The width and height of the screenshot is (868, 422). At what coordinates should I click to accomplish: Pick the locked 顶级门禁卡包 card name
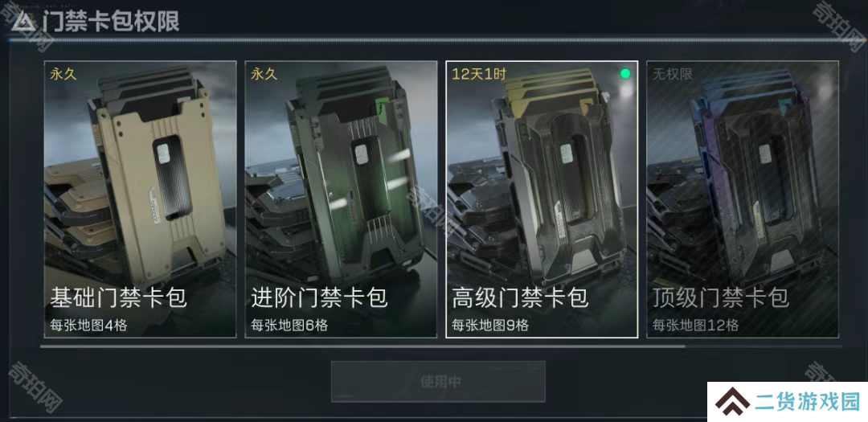pos(721,298)
